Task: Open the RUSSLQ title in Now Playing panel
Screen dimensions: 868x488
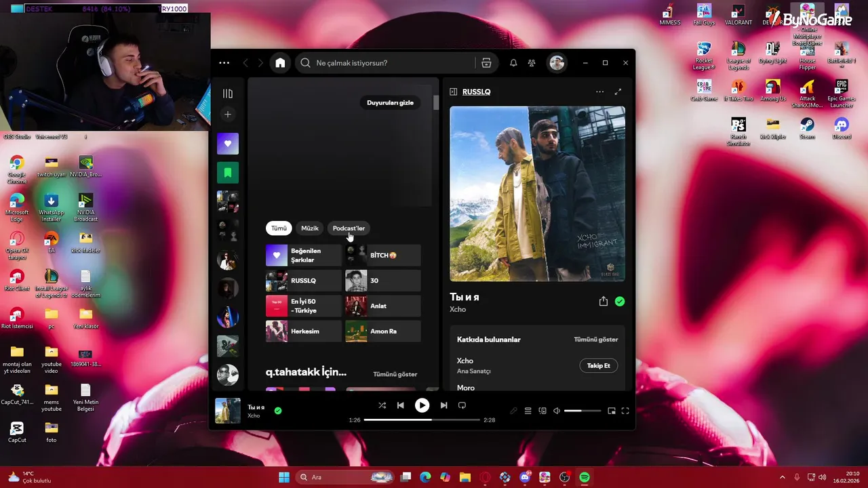Action: tap(476, 91)
